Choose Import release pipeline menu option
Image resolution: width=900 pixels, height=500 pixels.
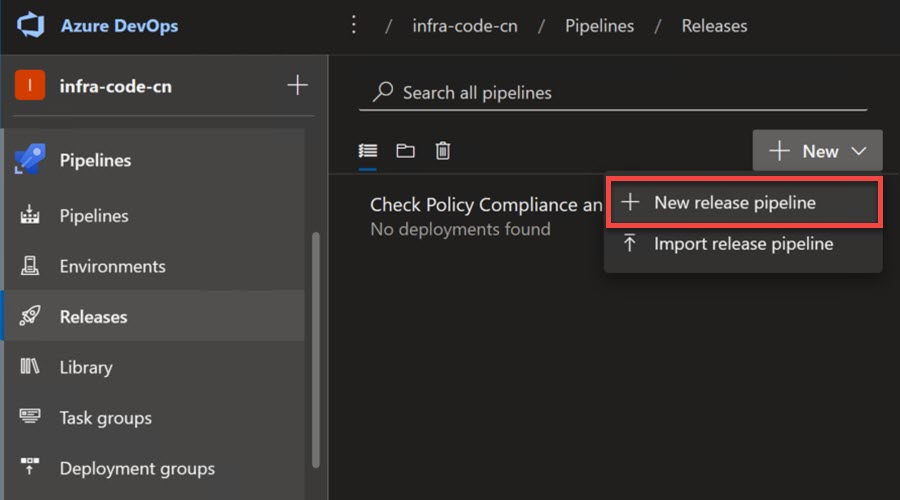coord(744,244)
